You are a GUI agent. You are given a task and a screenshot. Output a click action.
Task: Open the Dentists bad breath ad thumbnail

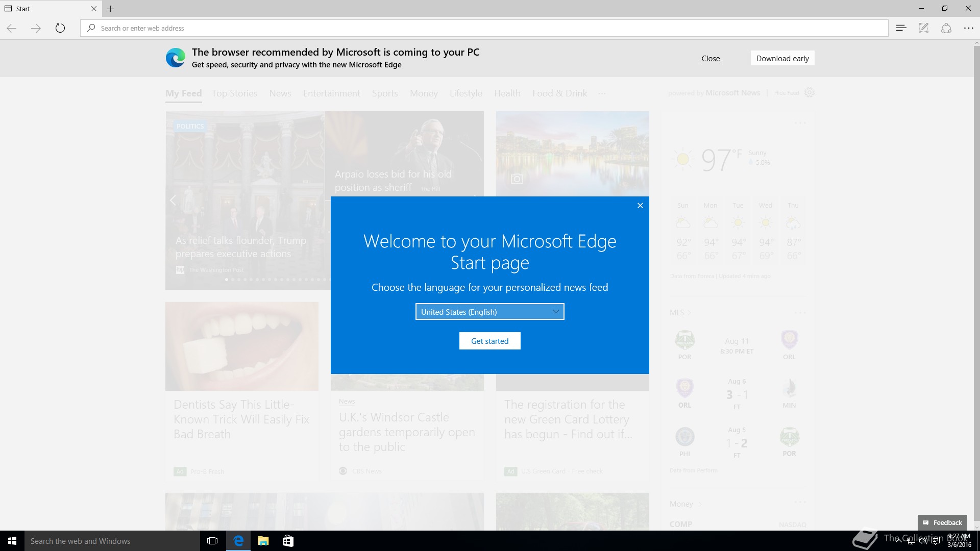242,346
